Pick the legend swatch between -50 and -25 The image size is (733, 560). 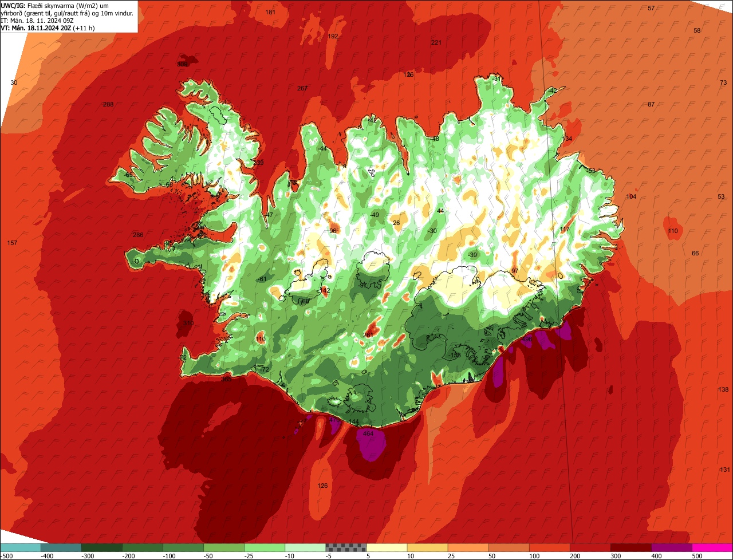[x=223, y=547]
